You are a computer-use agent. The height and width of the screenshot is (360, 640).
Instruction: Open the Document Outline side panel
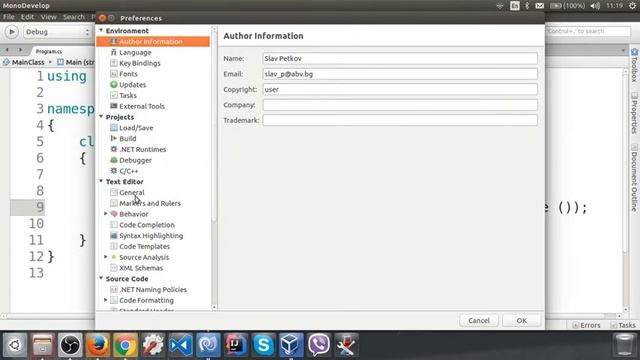click(x=634, y=178)
